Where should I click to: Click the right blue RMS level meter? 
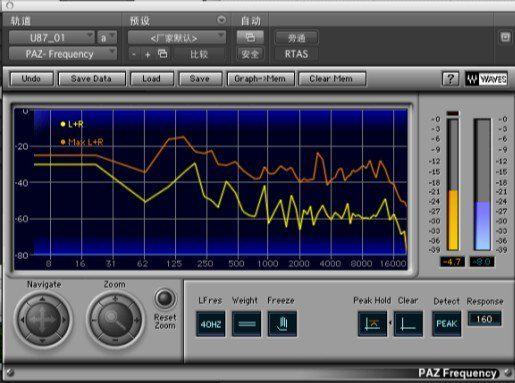[x=482, y=184]
